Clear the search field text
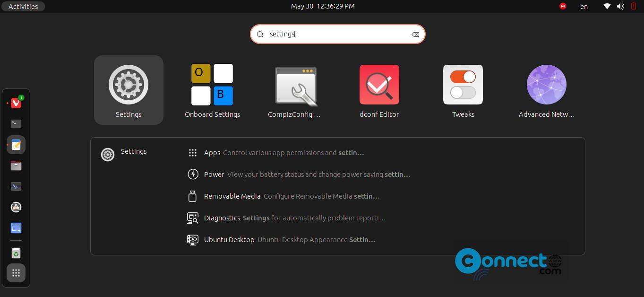 point(415,34)
